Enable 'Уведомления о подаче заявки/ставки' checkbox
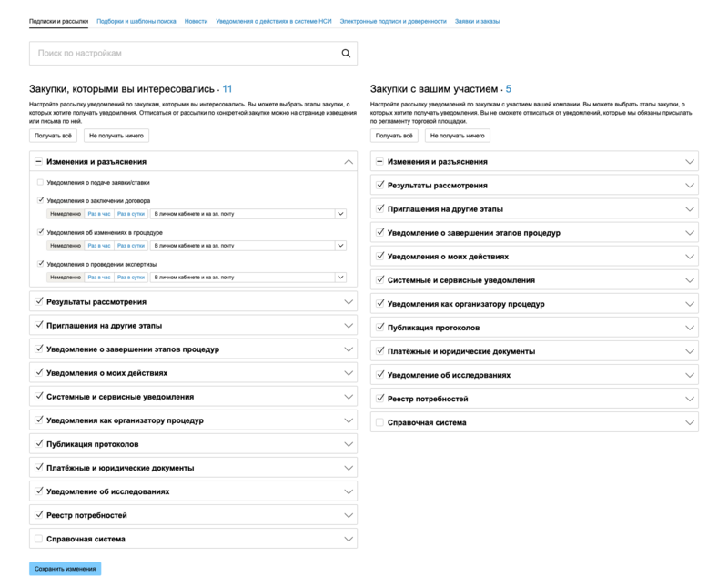728x587 pixels. (x=40, y=183)
